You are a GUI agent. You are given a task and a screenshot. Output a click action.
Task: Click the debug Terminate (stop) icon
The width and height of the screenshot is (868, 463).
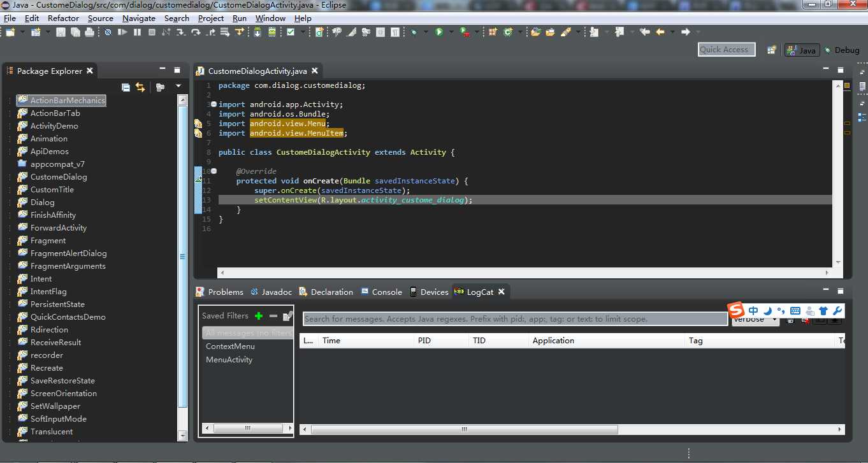[152, 32]
